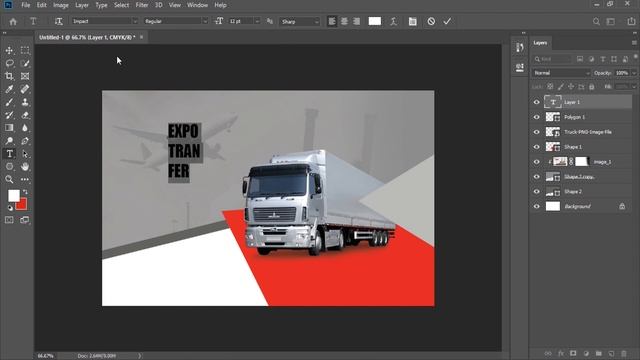This screenshot has height=360, width=640.
Task: Select the Eyedropper tool
Action: (x=9, y=89)
